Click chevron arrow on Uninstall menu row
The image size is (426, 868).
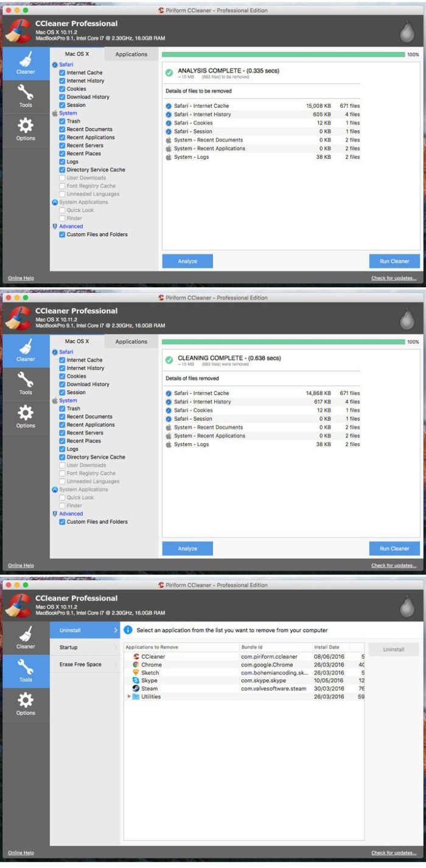click(x=116, y=630)
